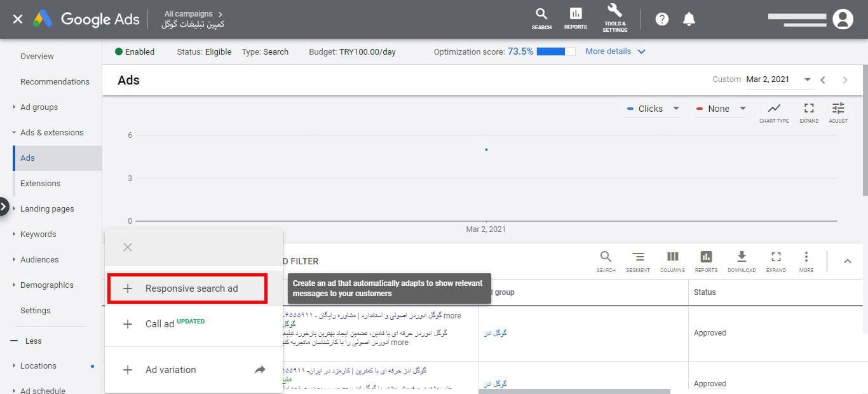Expand the table with Expand icon

point(776,261)
